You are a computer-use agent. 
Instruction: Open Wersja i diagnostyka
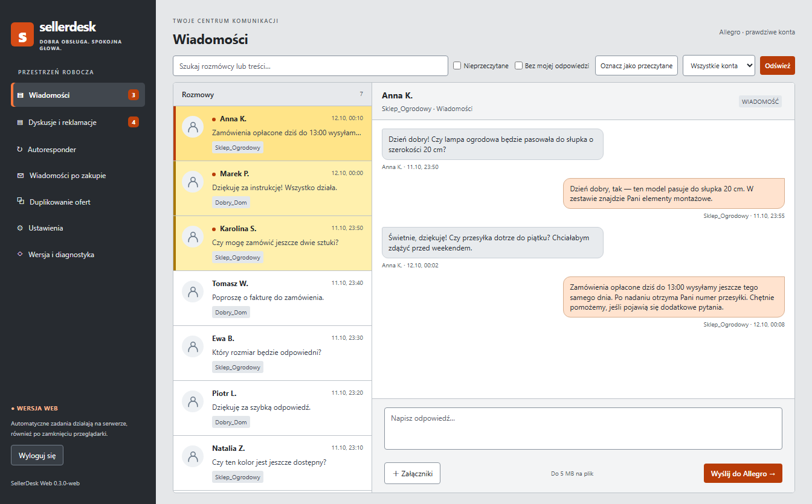tap(78, 255)
